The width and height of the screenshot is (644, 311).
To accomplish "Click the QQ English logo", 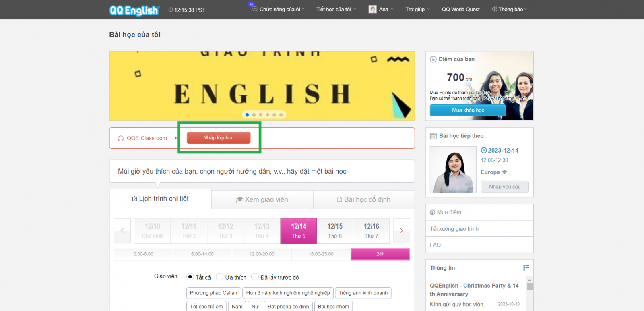I will (134, 10).
